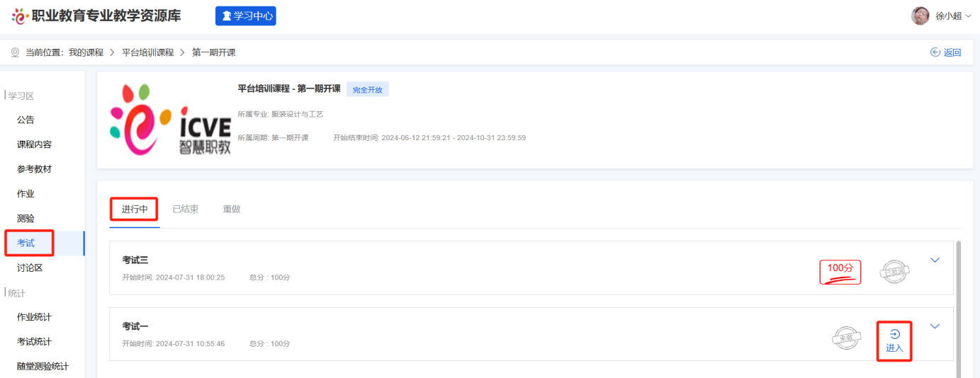Click the site logo icon at top left
This screenshot has height=378, width=980.
coord(20,16)
